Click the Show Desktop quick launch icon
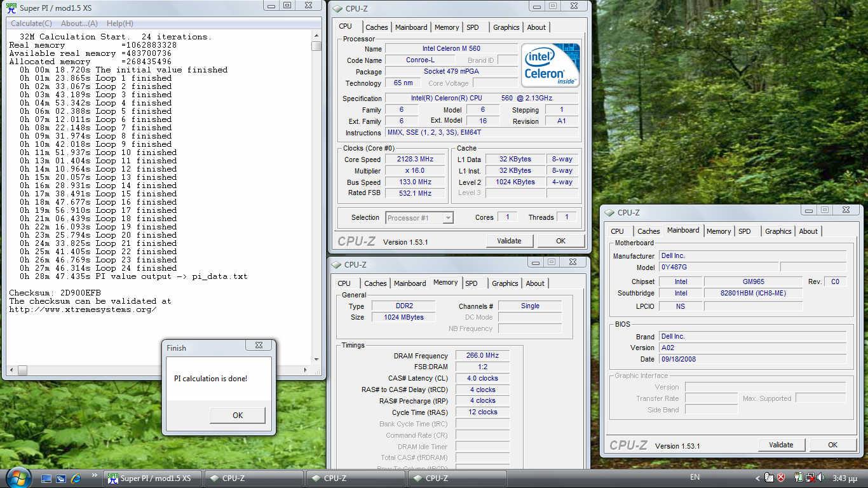 [46, 478]
